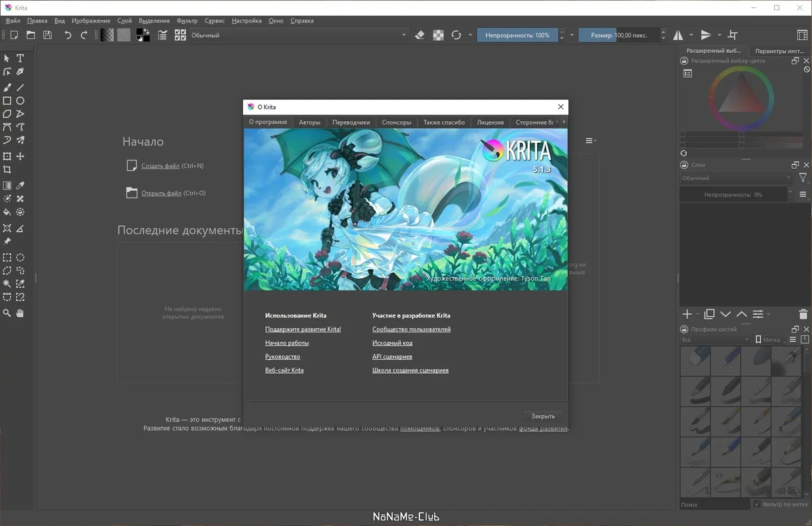Toggle the Eraser mode button
The height and width of the screenshot is (526, 812).
point(420,35)
